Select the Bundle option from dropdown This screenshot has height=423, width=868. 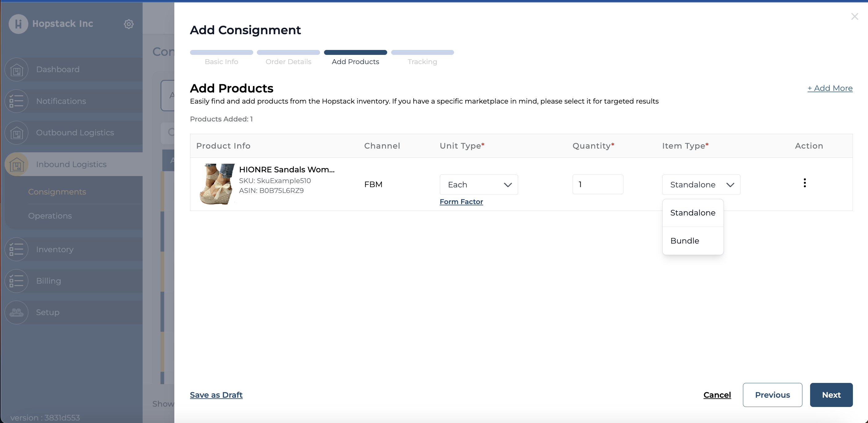tap(684, 241)
